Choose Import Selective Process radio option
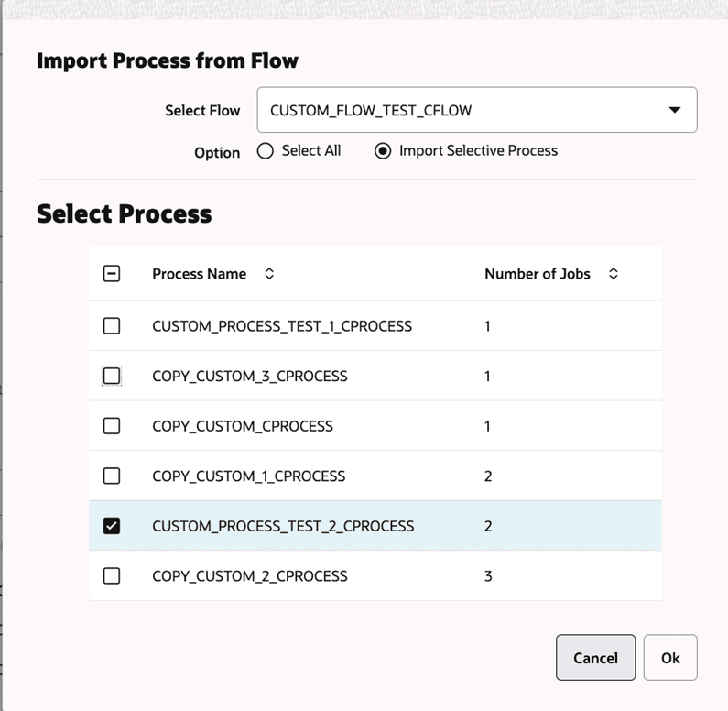 pyautogui.click(x=383, y=151)
